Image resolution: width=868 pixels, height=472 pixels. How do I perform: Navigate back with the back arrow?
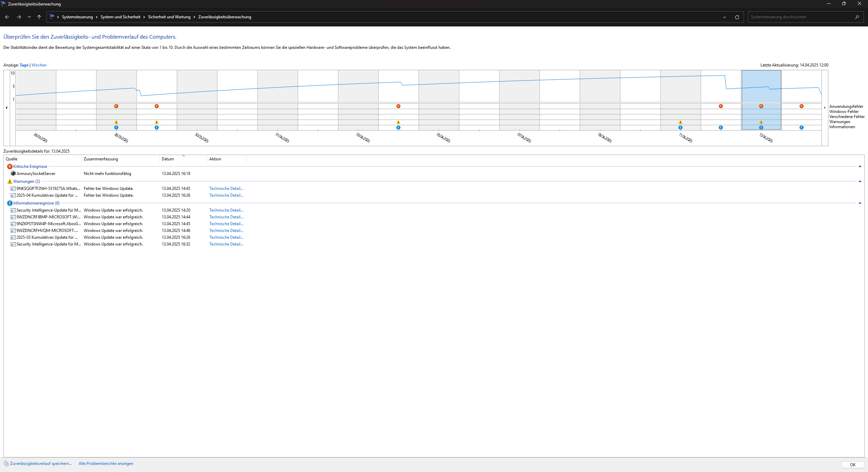point(7,17)
